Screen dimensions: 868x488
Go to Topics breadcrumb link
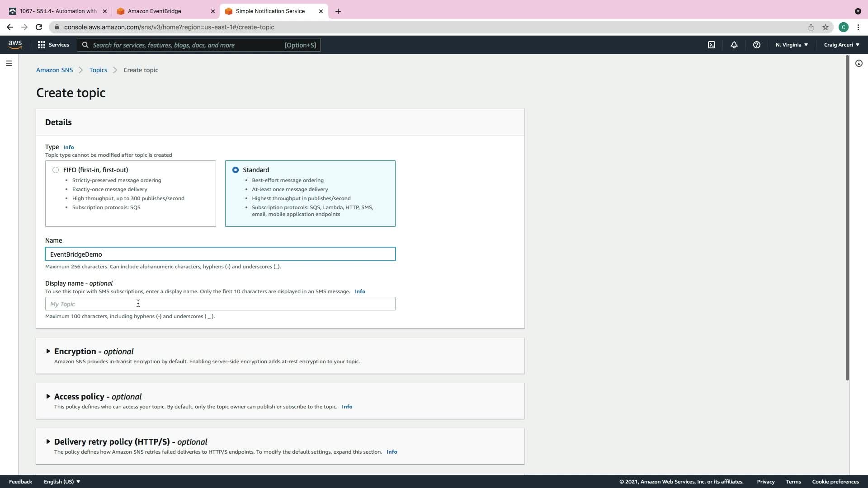tap(98, 70)
